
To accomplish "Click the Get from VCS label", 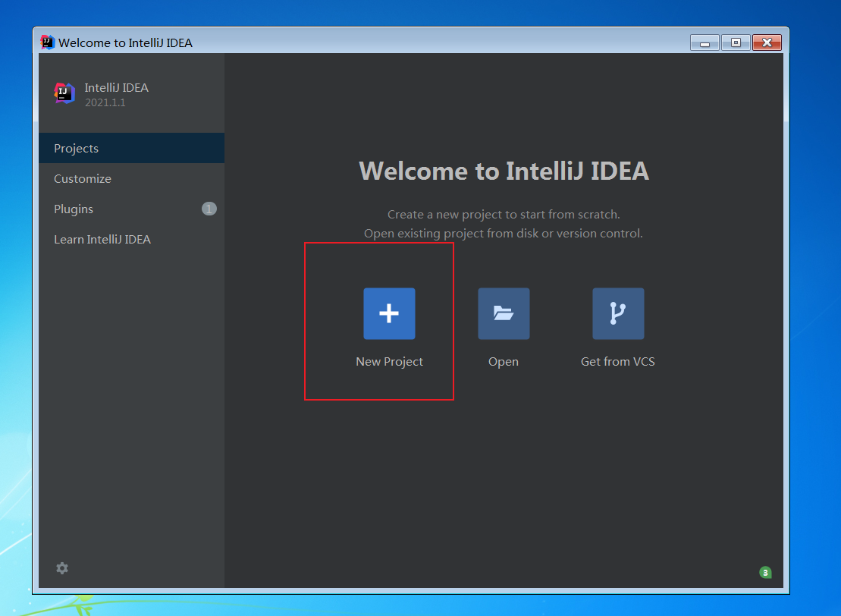I will [x=618, y=362].
